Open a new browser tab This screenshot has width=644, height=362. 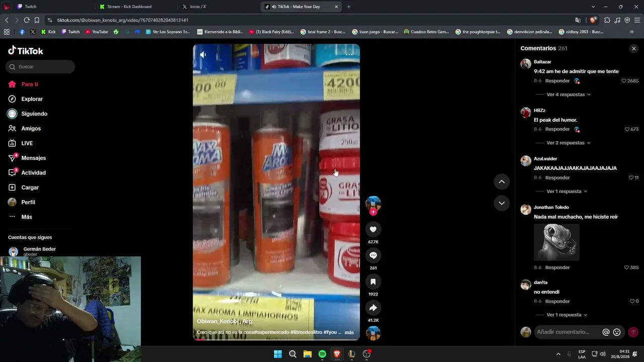(x=349, y=7)
